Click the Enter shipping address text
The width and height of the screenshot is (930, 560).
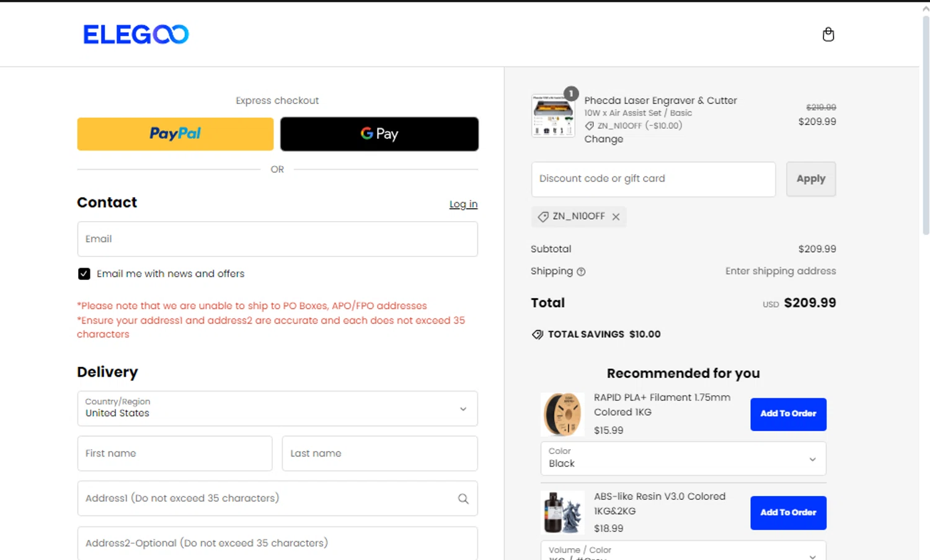781,271
